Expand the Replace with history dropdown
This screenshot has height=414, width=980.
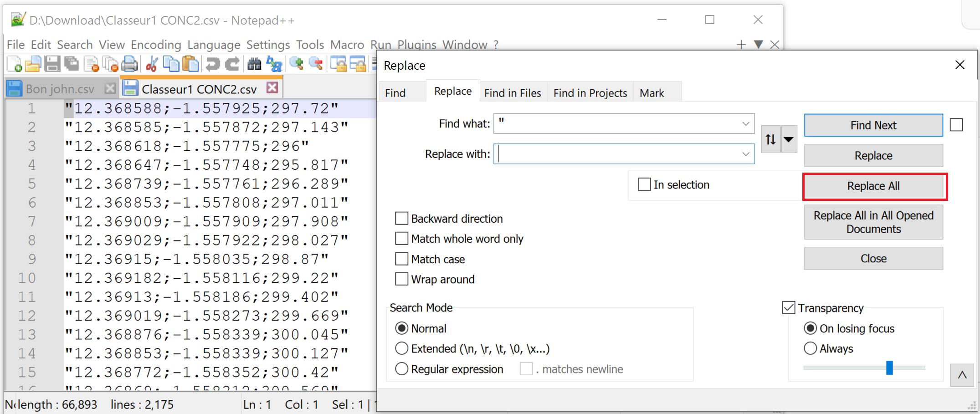pos(745,154)
